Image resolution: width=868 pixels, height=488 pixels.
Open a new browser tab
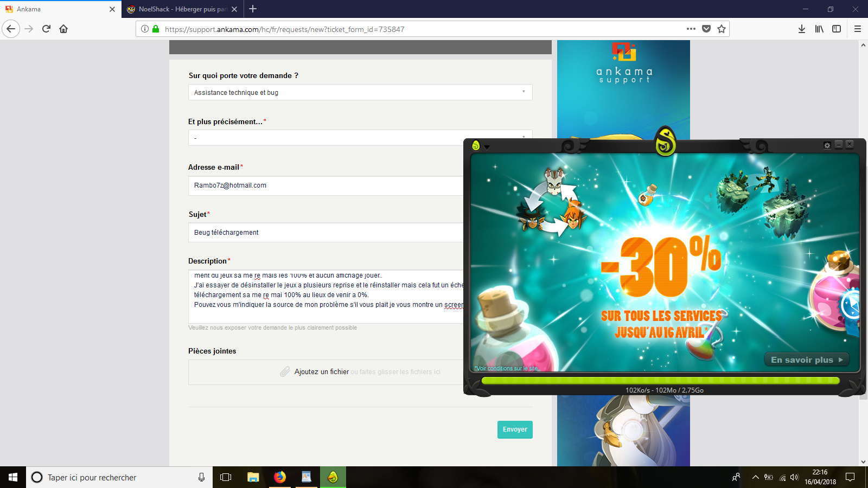253,9
